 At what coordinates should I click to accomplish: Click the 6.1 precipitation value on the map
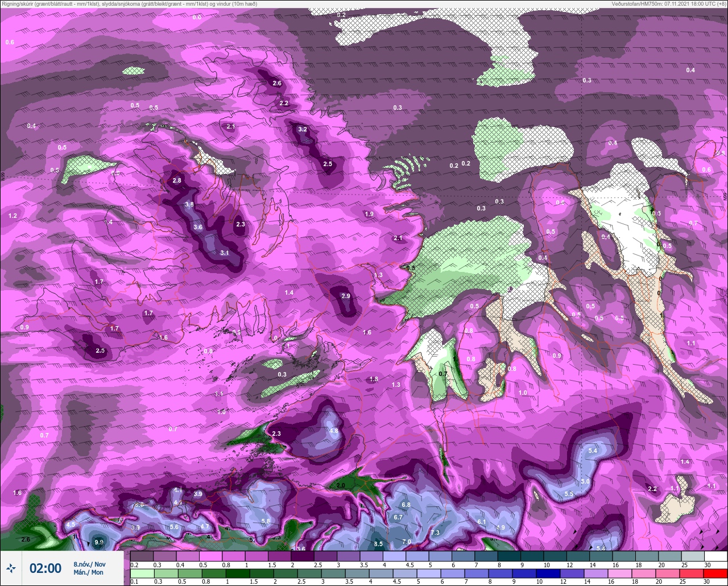coord(481,522)
